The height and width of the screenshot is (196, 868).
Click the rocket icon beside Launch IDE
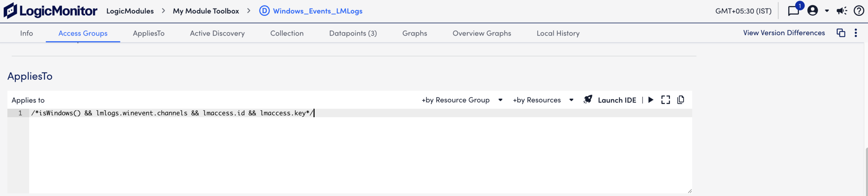(588, 100)
